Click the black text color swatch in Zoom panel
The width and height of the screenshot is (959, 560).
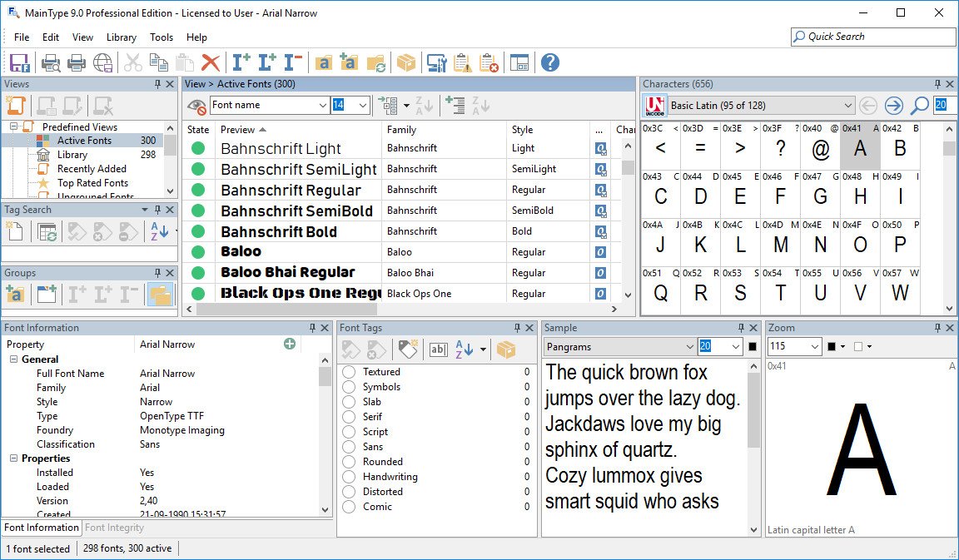click(x=831, y=347)
